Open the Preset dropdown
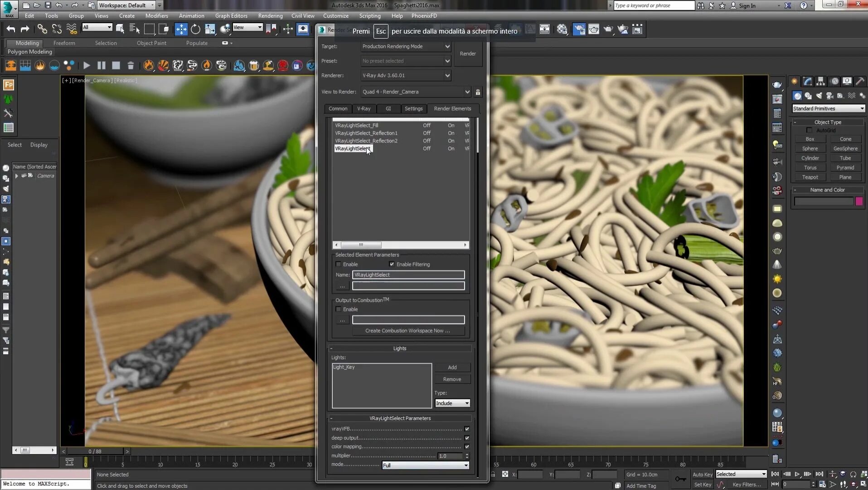Image resolution: width=868 pixels, height=490 pixels. tap(406, 61)
